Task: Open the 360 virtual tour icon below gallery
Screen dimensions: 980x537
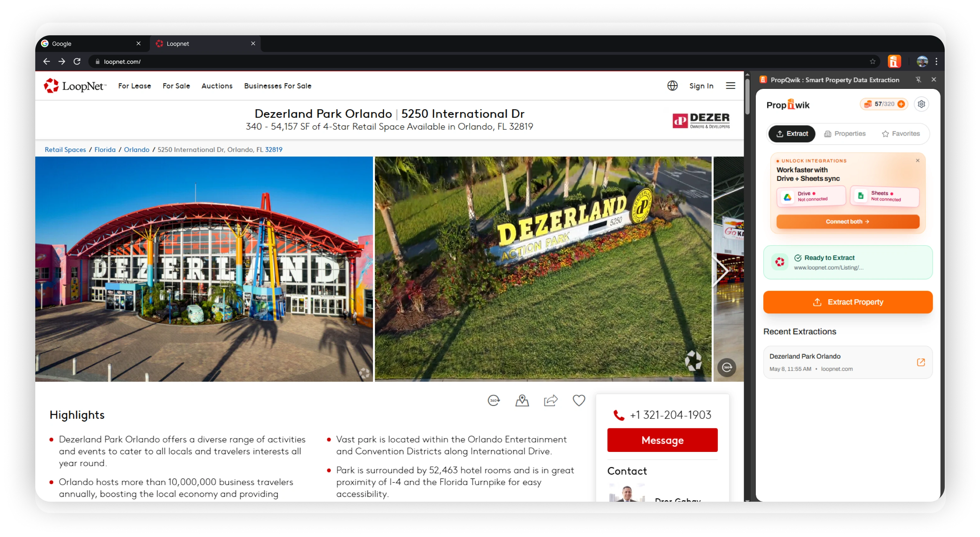Action: point(494,400)
